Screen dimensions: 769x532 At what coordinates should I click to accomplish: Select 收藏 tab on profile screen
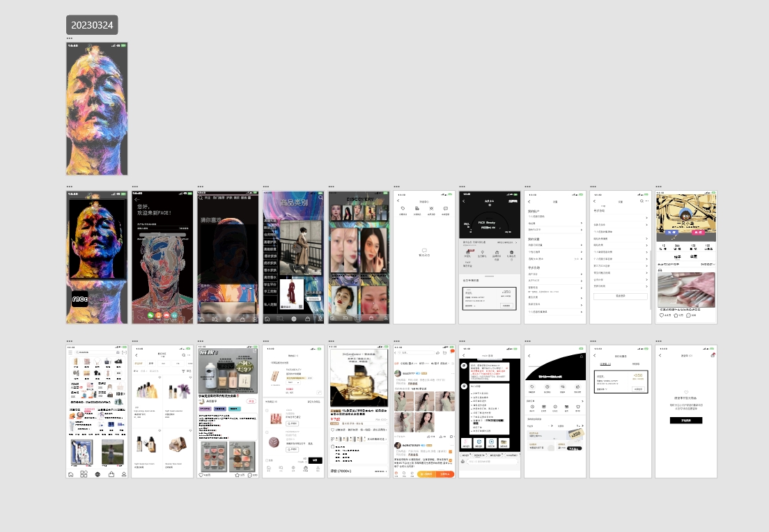tap(694, 256)
